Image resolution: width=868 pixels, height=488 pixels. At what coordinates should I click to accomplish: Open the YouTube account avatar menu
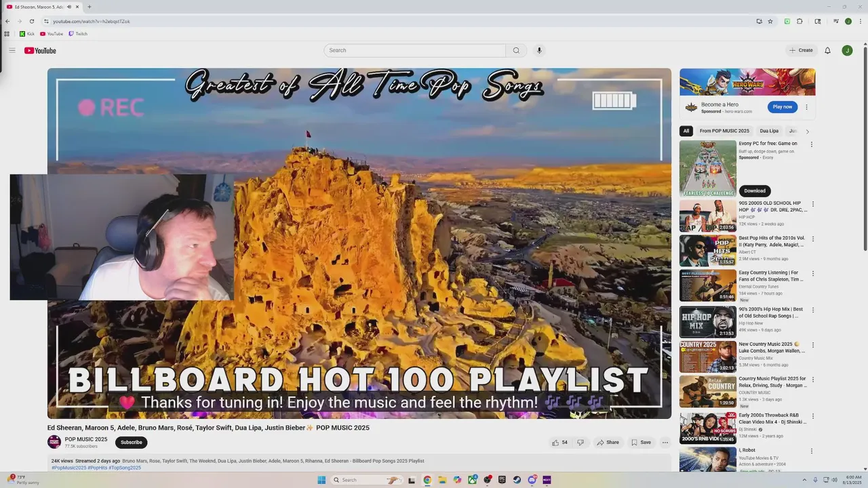click(x=847, y=50)
